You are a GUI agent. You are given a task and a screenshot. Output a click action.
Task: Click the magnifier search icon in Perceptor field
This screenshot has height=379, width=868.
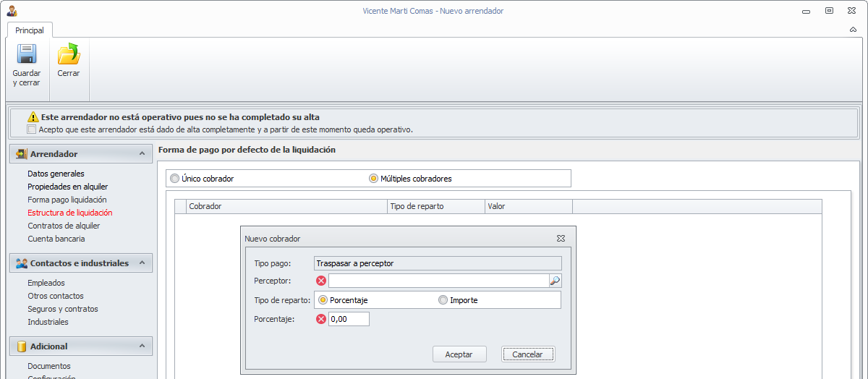point(555,281)
